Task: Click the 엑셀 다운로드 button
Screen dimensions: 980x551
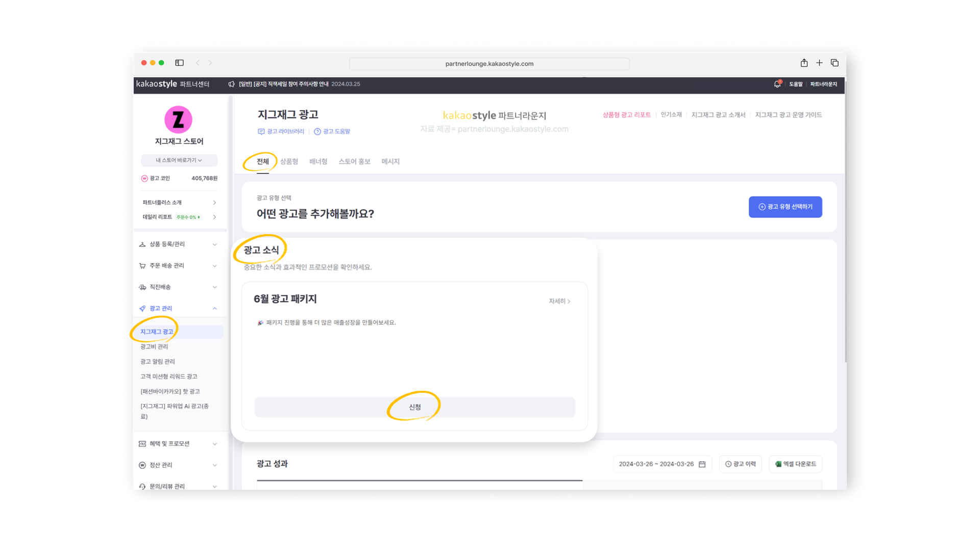Action: pos(795,464)
